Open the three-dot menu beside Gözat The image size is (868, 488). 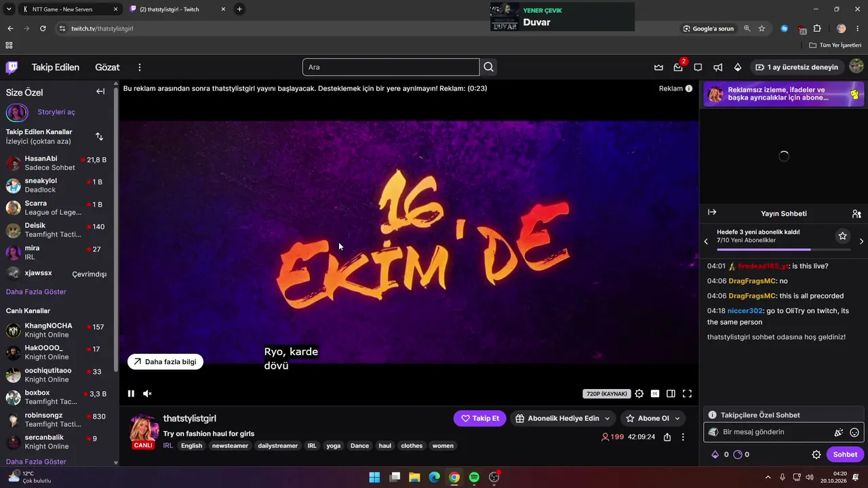(x=140, y=67)
